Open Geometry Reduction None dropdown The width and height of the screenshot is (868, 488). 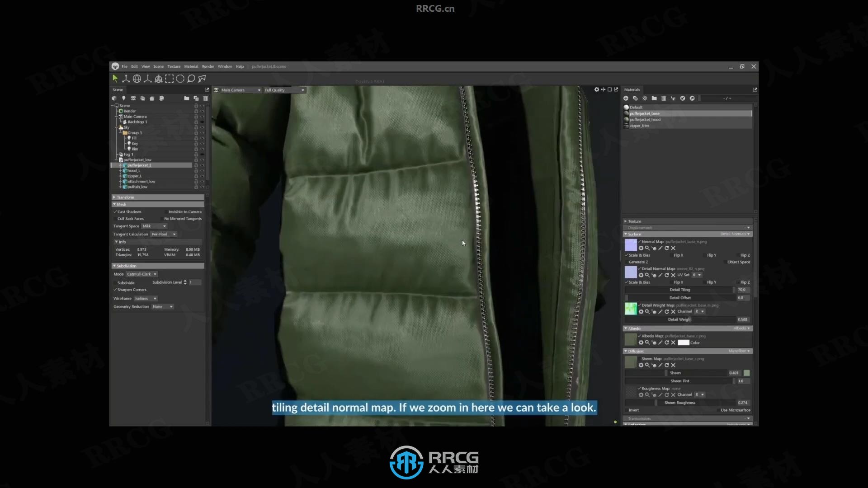(162, 307)
